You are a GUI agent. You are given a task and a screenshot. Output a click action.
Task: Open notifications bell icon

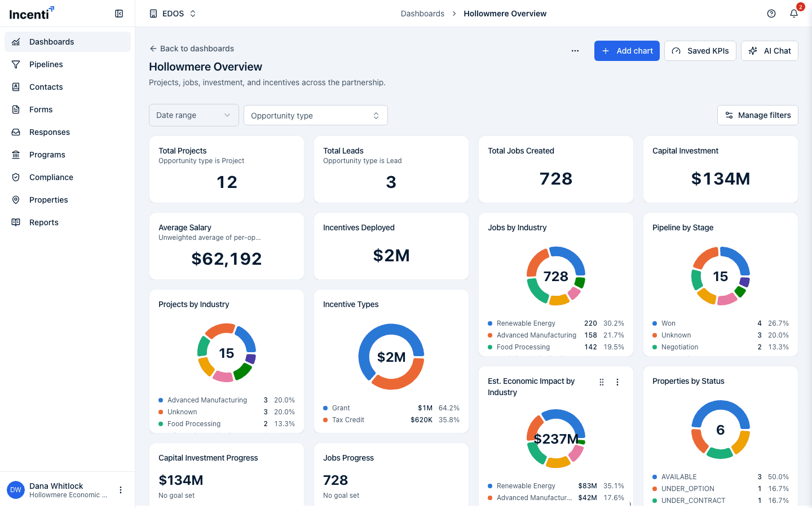794,14
